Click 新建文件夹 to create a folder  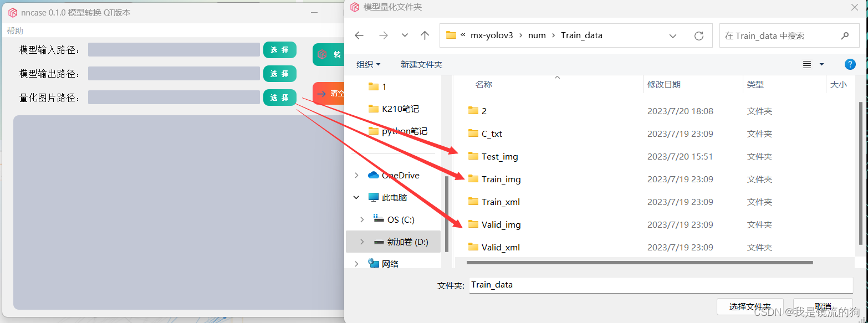421,64
